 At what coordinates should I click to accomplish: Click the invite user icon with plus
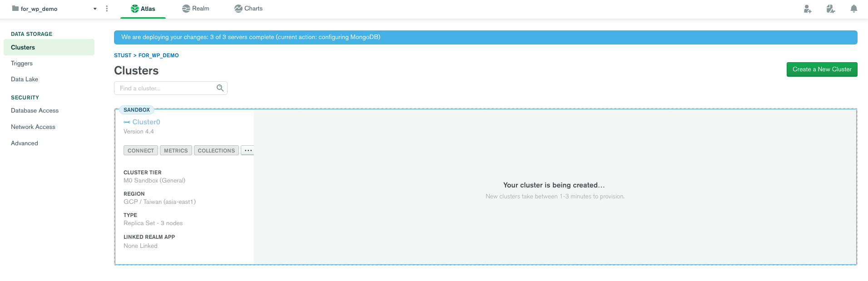point(807,9)
